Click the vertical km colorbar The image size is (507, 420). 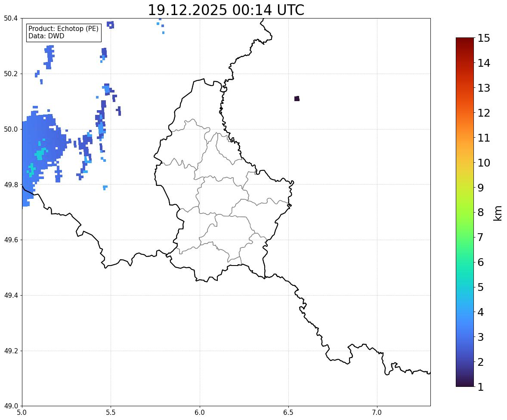pos(465,212)
